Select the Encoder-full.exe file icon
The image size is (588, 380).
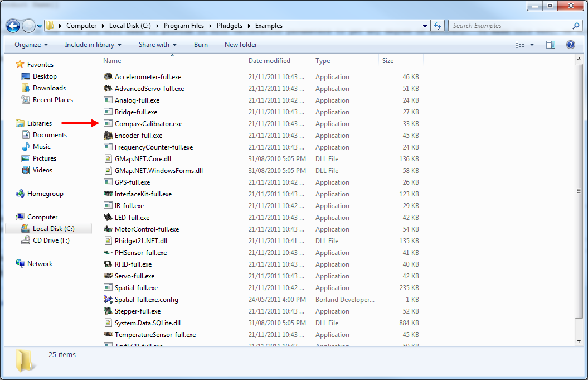coord(108,135)
